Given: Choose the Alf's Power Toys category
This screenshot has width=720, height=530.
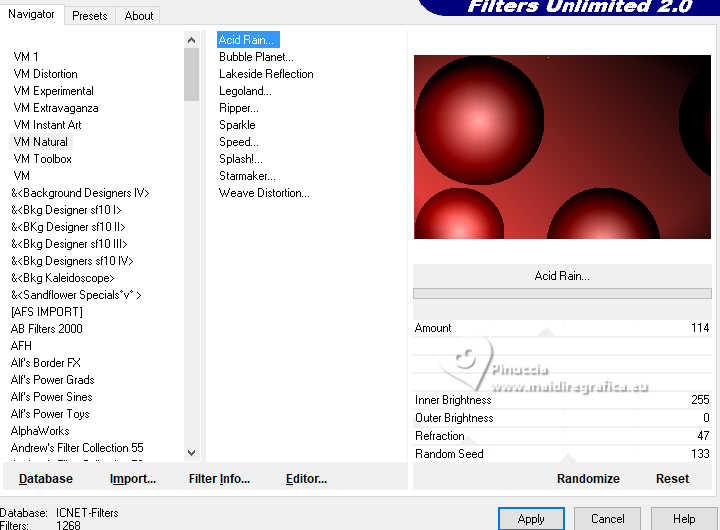Looking at the screenshot, I should coord(50,414).
